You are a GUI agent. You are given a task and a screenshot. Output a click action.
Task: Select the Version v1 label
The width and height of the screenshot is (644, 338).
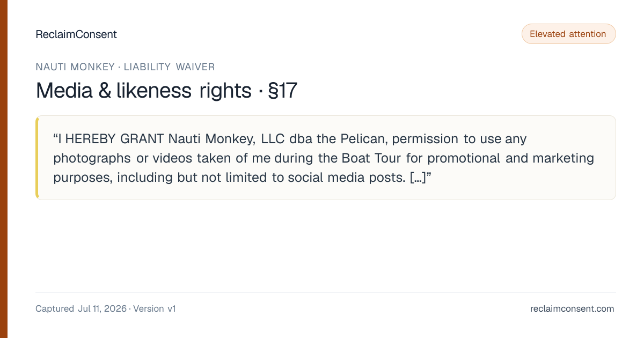tap(155, 308)
